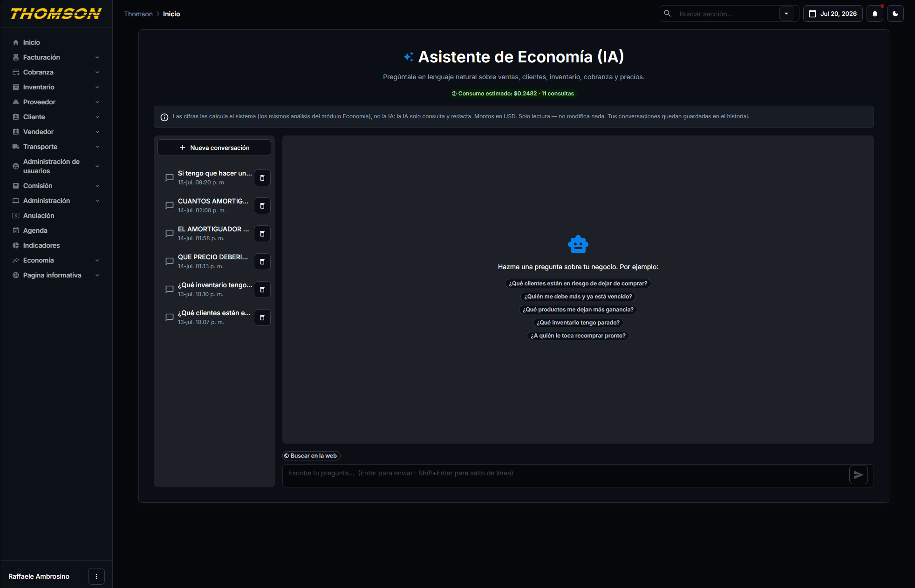This screenshot has height=588, width=915.
Task: Expand the Facturación menu chevron
Action: 97,57
